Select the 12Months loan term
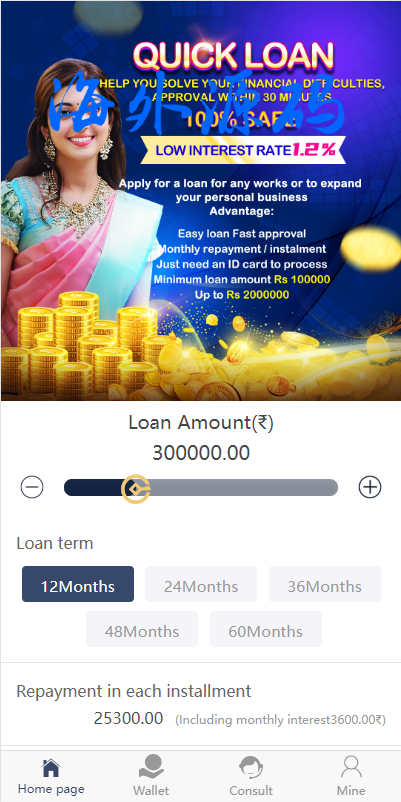 point(78,584)
